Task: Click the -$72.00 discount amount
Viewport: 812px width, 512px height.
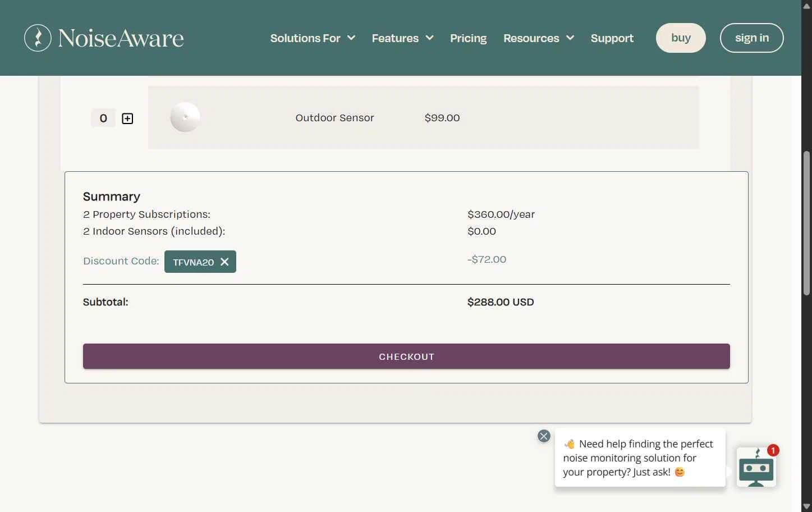Action: pos(487,259)
